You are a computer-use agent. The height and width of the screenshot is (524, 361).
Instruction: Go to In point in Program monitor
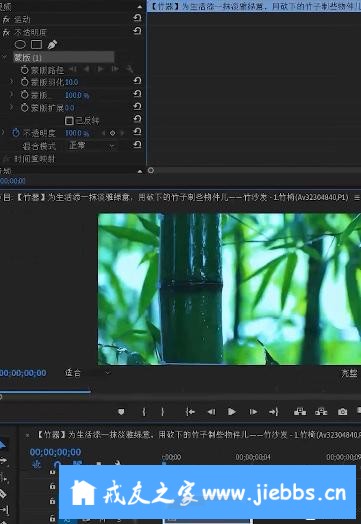(x=190, y=412)
